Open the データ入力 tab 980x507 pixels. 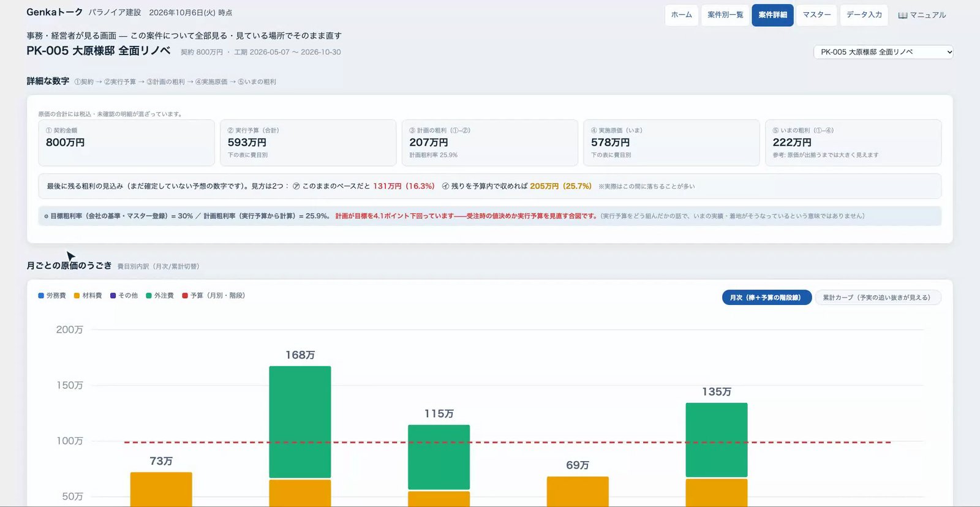click(864, 15)
